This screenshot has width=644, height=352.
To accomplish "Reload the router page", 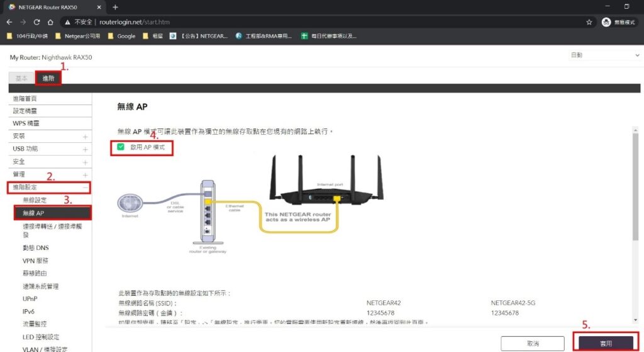I will (37, 21).
